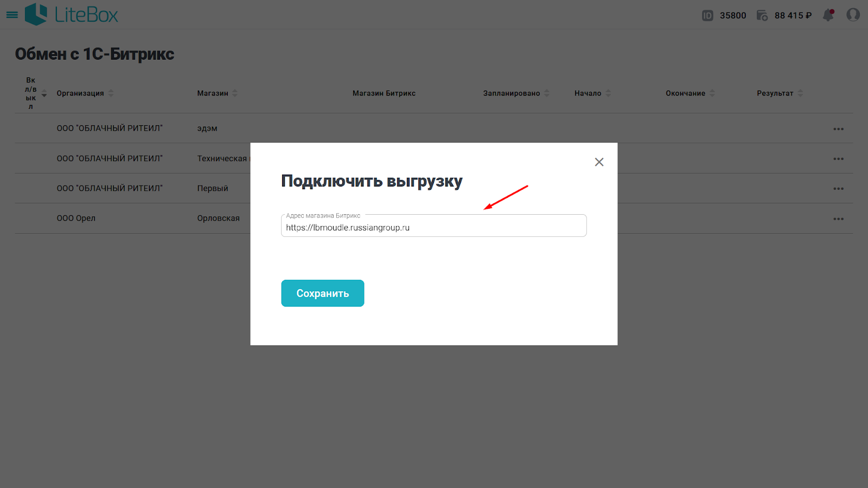Sort by the Начало column

(608, 93)
